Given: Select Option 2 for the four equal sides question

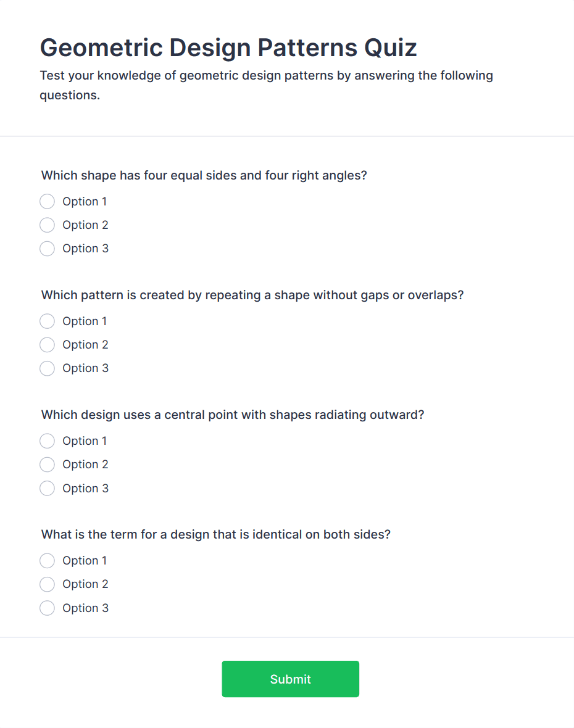Looking at the screenshot, I should tap(47, 225).
